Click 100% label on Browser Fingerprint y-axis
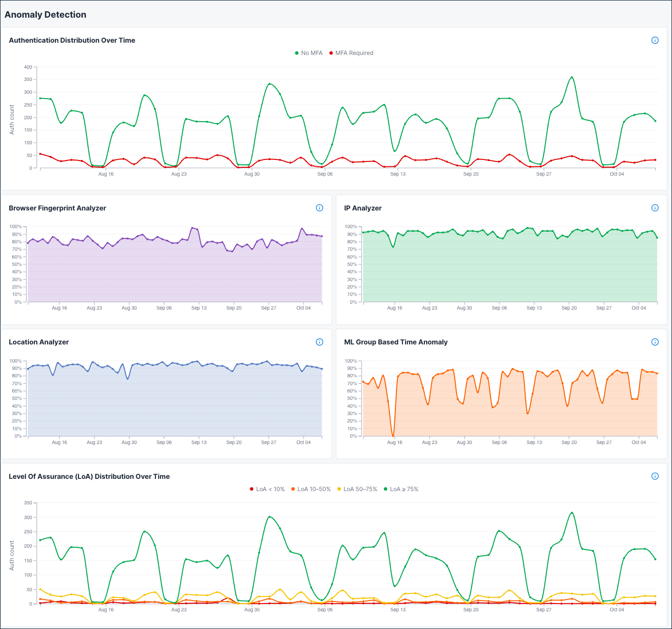This screenshot has width=672, height=629. (16, 227)
